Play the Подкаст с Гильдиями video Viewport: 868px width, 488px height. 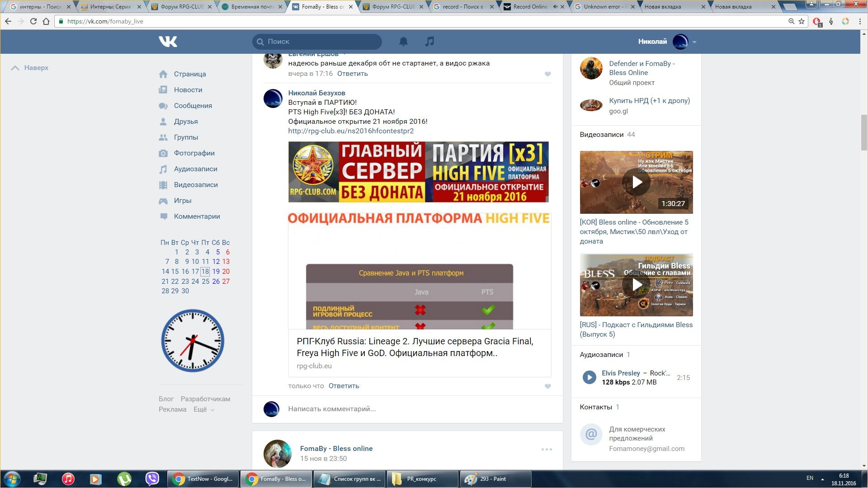(x=636, y=285)
